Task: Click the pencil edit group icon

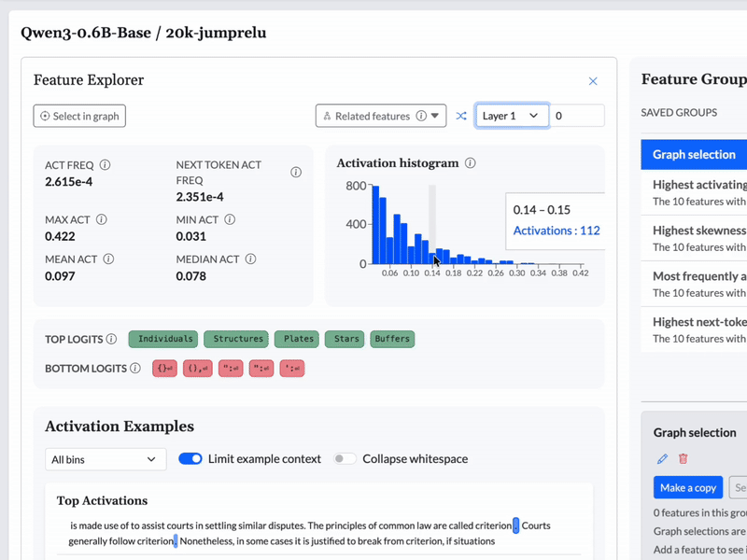Action: [x=662, y=458]
